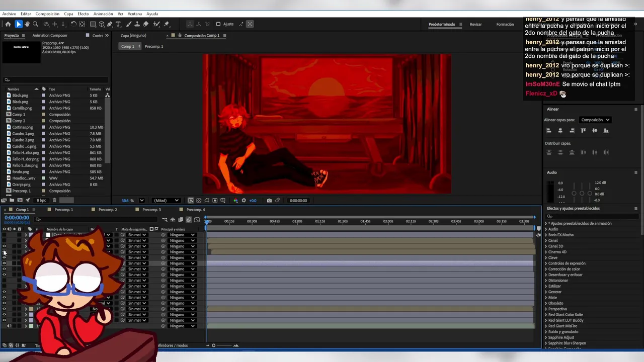Align layers to bottom edge
The image size is (644, 362).
tap(606, 131)
